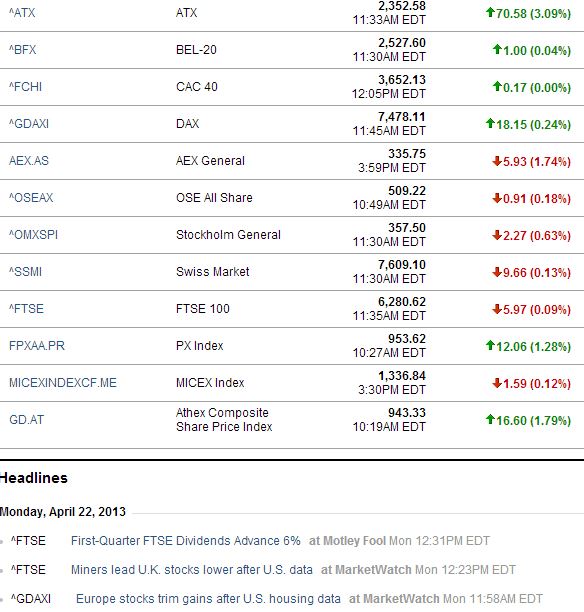
Task: Click the red down arrow for AEX General
Action: point(497,161)
